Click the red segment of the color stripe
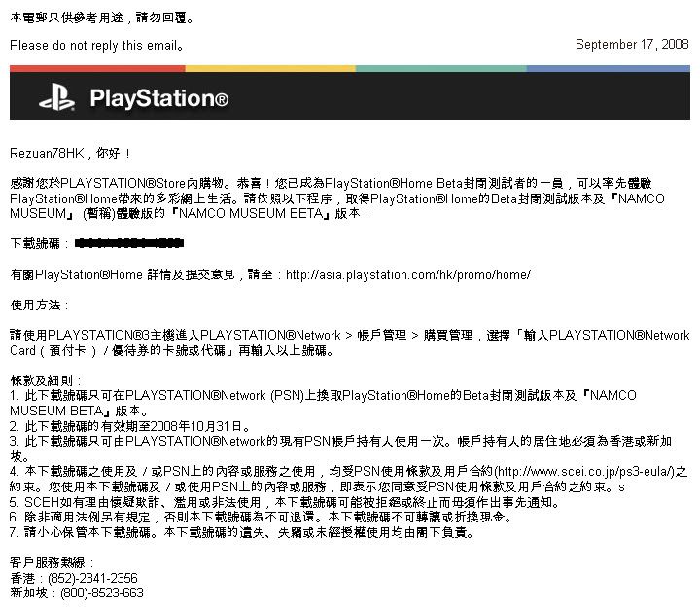Viewport: 700px width, 611px height. click(97, 69)
